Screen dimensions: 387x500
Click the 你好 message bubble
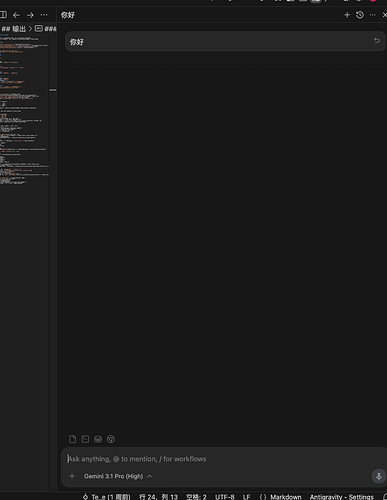[225, 42]
